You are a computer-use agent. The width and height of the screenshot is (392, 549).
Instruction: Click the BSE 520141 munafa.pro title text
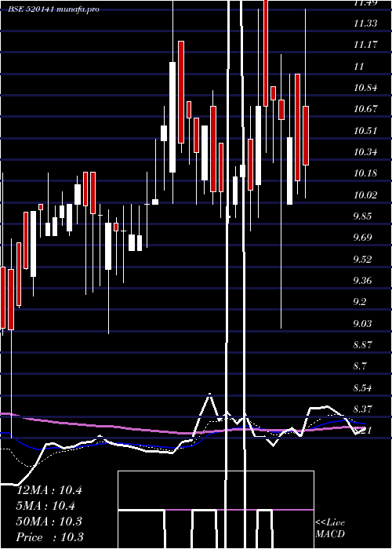click(x=53, y=9)
